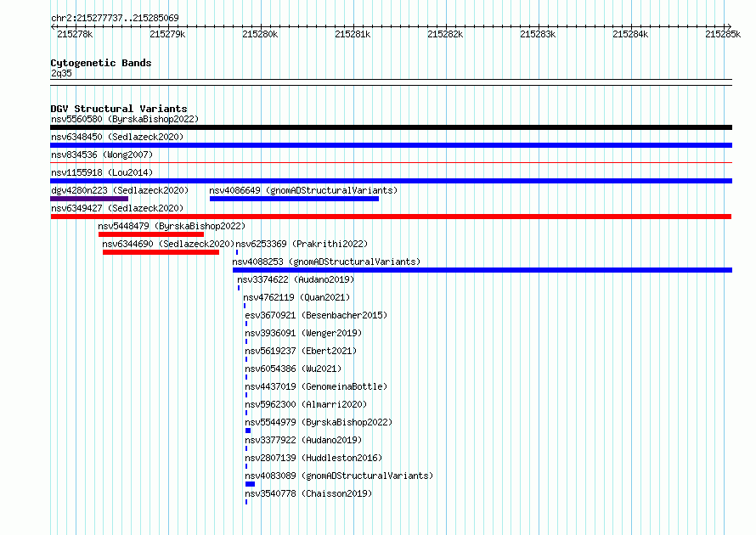Select the 2q35 cytogenetic band label
The image size is (756, 535).
pyautogui.click(x=61, y=73)
